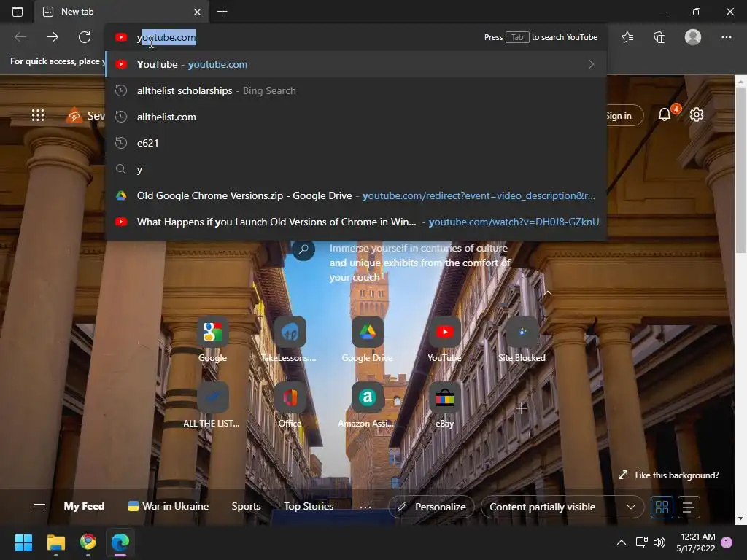The height and width of the screenshot is (560, 747).
Task: Open the weather widget icon
Action: tap(74, 115)
